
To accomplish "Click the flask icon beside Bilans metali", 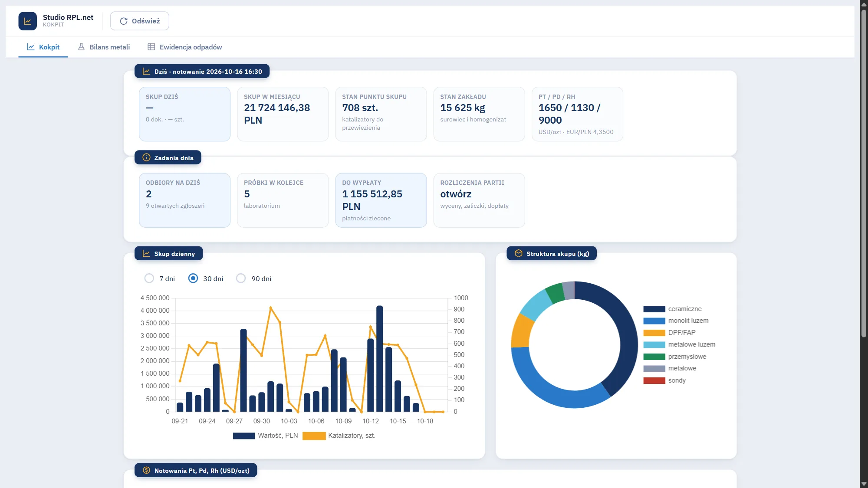I will (x=81, y=47).
